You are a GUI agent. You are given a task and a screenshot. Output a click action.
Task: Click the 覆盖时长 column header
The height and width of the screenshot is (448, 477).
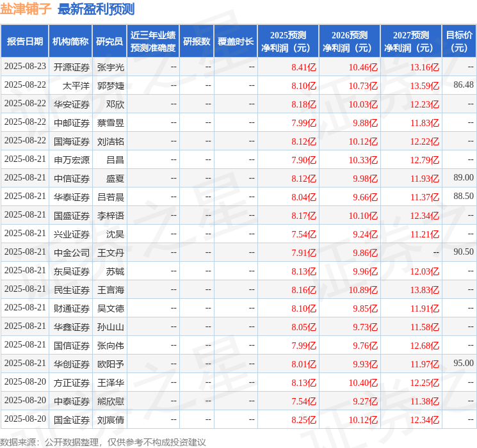pyautogui.click(x=236, y=42)
